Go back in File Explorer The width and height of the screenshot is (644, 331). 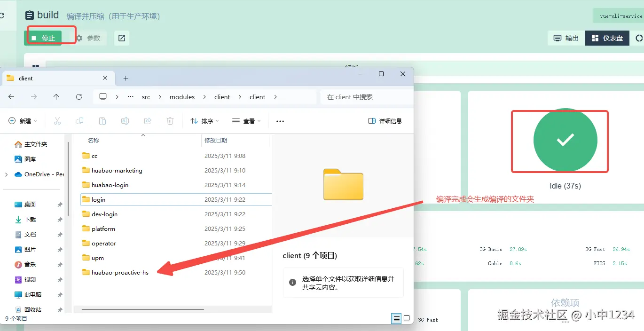(11, 97)
